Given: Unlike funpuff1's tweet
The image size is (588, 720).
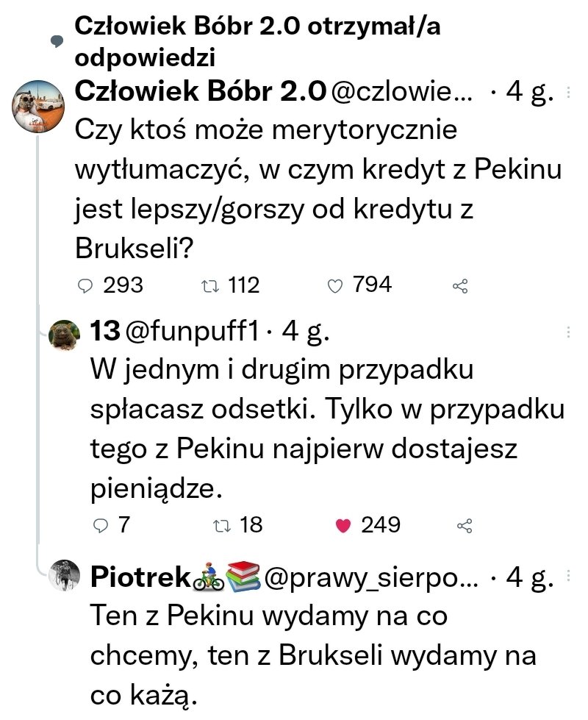Looking at the screenshot, I should 342,525.
